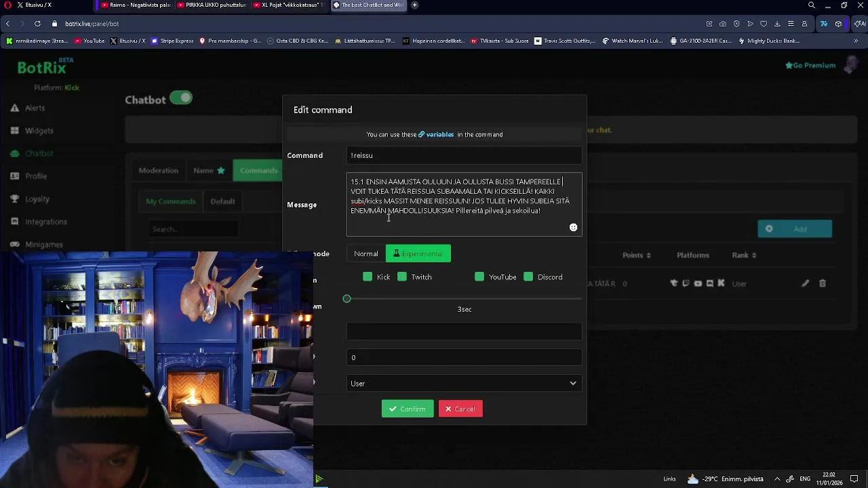Open the Default commands sub-tab
The width and height of the screenshot is (868, 488).
coord(222,201)
